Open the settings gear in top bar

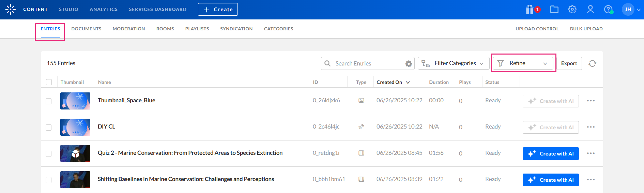click(572, 10)
